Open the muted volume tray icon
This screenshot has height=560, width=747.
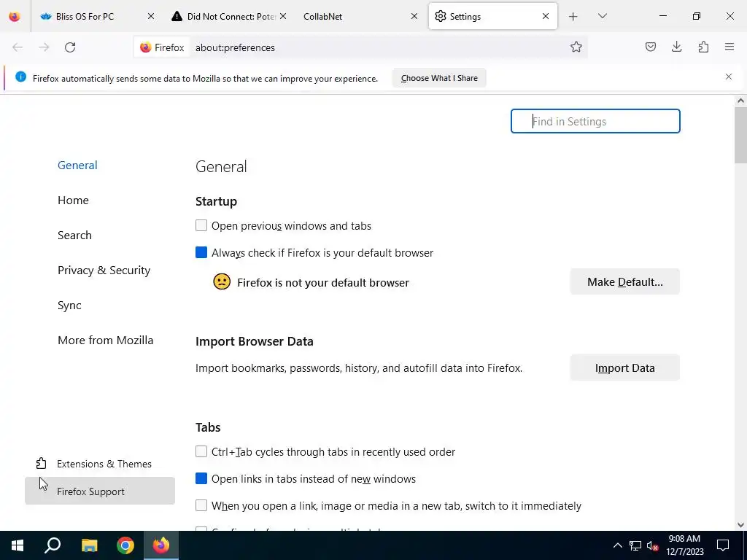(653, 545)
